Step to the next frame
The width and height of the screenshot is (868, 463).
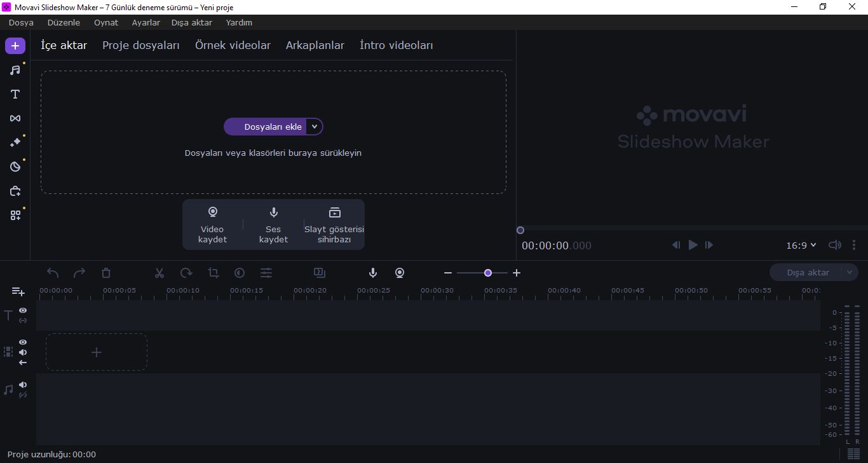pyautogui.click(x=709, y=245)
